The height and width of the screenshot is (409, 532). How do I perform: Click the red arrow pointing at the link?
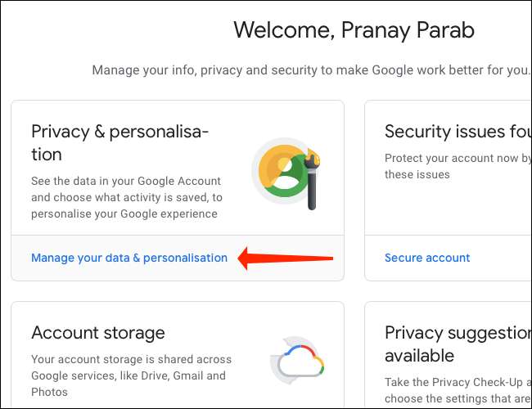tap(286, 258)
